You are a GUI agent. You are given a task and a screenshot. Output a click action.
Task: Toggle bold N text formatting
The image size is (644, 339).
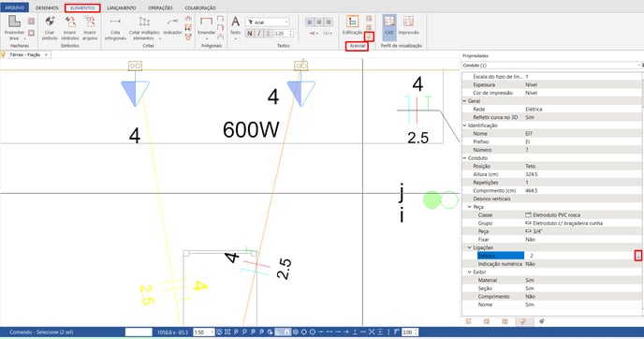click(250, 34)
